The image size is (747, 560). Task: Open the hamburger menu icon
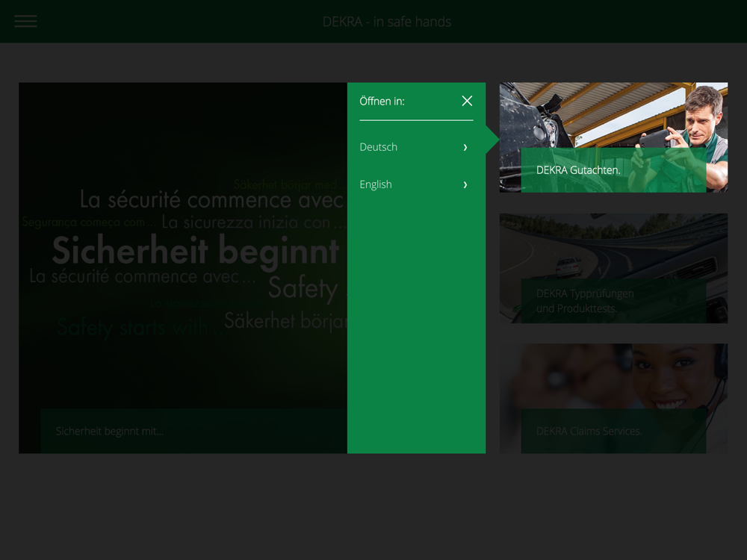25,21
